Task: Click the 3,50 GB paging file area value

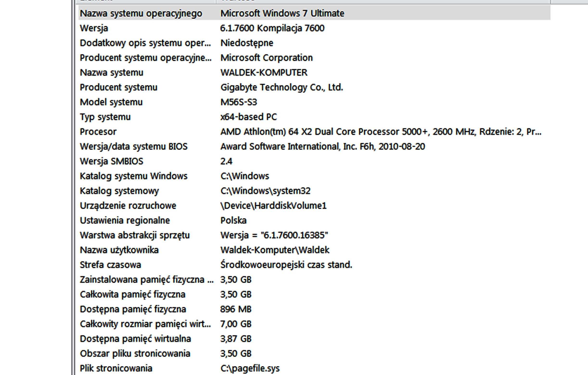Action: (x=236, y=354)
